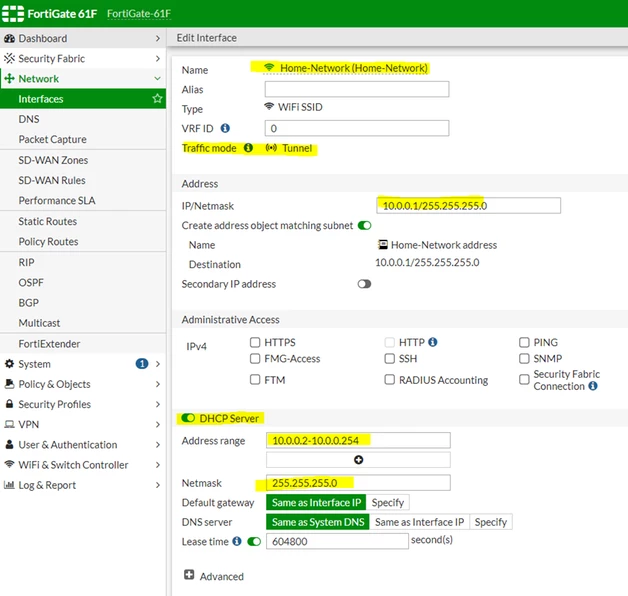Check the FTM checkbox
This screenshot has height=596, width=628.
click(x=255, y=379)
